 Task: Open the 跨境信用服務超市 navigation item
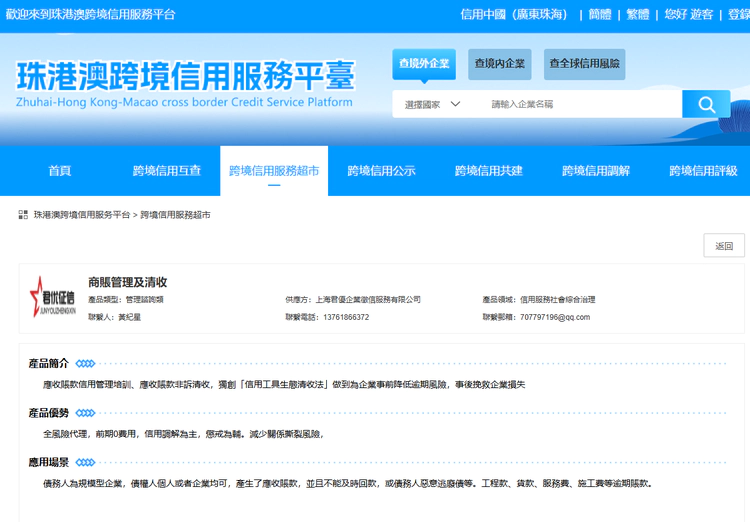tap(274, 171)
